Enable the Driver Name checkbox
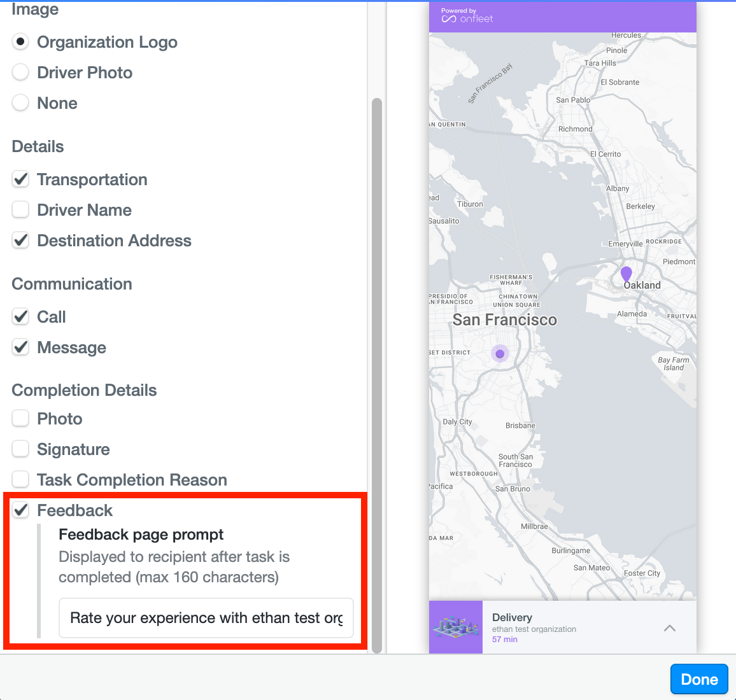 [21, 210]
